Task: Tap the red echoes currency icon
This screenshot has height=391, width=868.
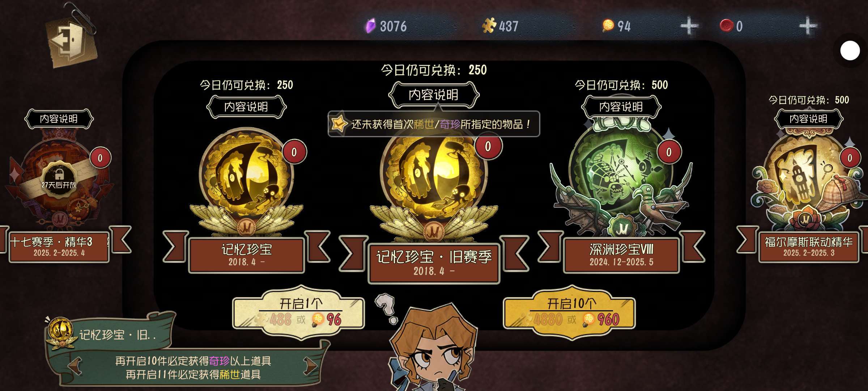Action: [x=727, y=26]
